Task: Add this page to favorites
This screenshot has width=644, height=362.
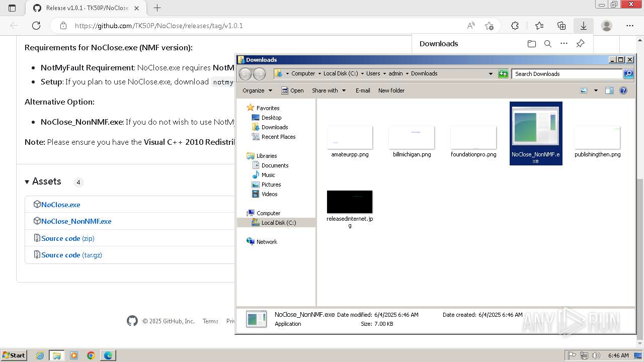Action: (x=489, y=26)
